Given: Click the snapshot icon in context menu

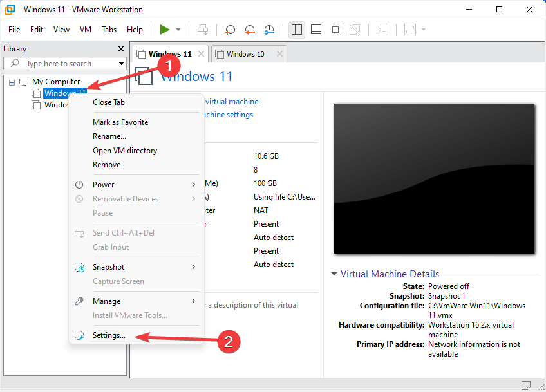Looking at the screenshot, I should pos(79,267).
